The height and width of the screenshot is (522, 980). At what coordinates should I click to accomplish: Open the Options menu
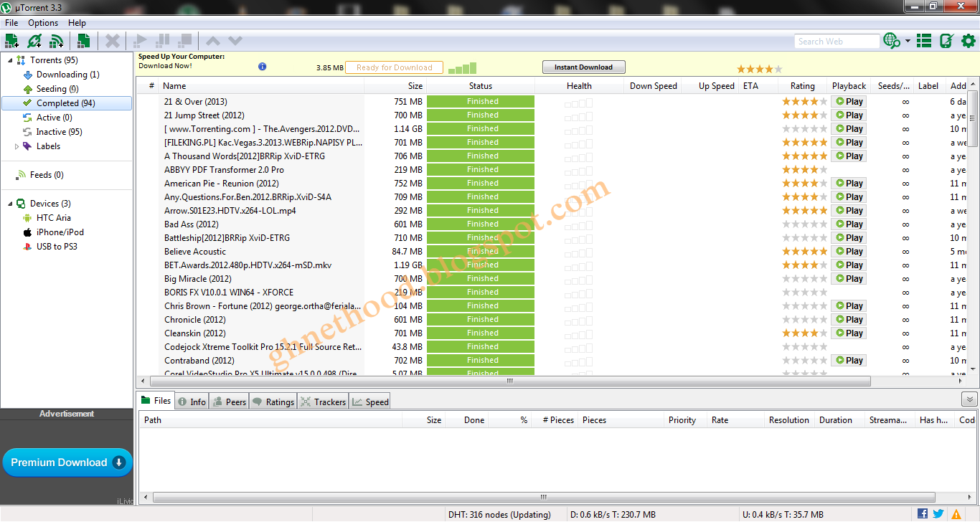[43, 23]
